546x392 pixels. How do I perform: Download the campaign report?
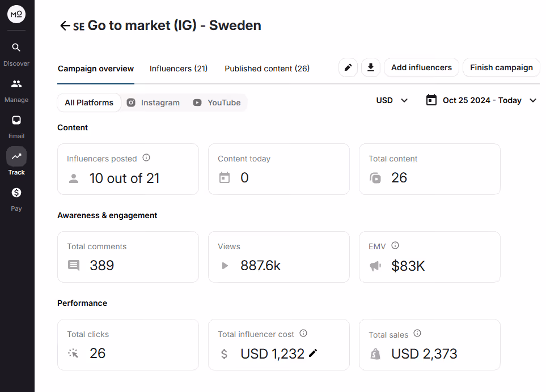point(371,68)
